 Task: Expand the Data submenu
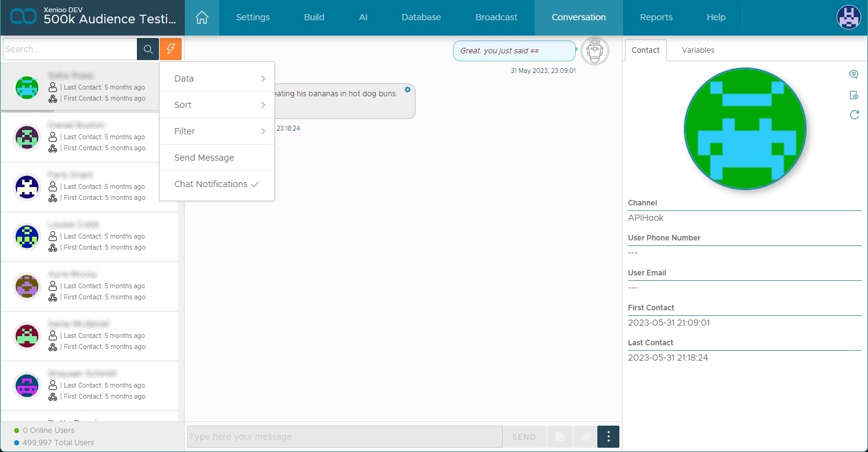(216, 79)
